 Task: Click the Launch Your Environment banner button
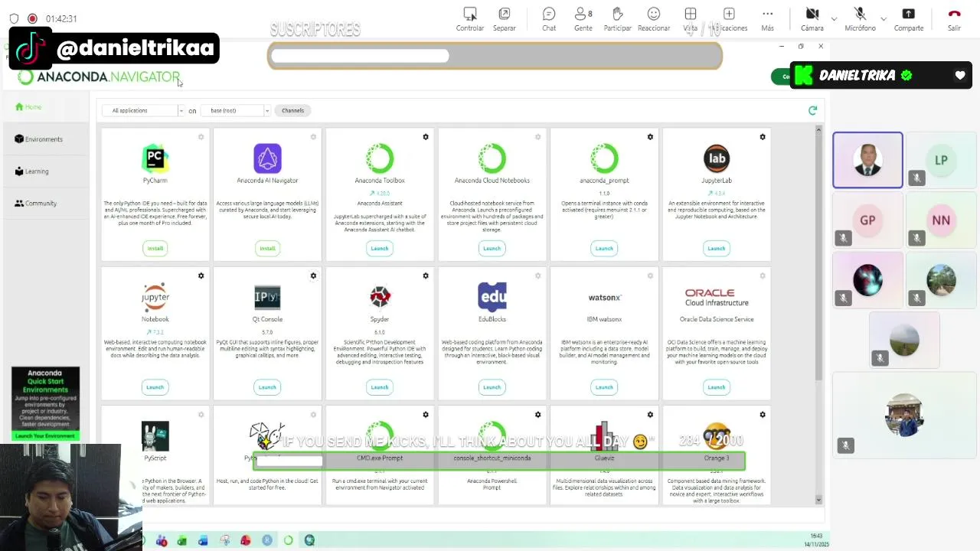45,436
